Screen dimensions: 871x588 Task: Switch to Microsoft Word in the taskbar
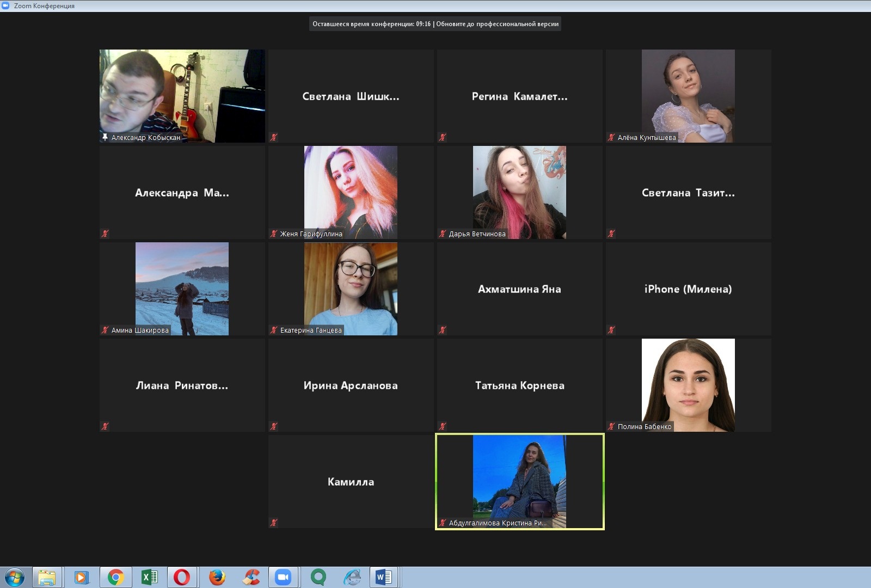tap(383, 577)
